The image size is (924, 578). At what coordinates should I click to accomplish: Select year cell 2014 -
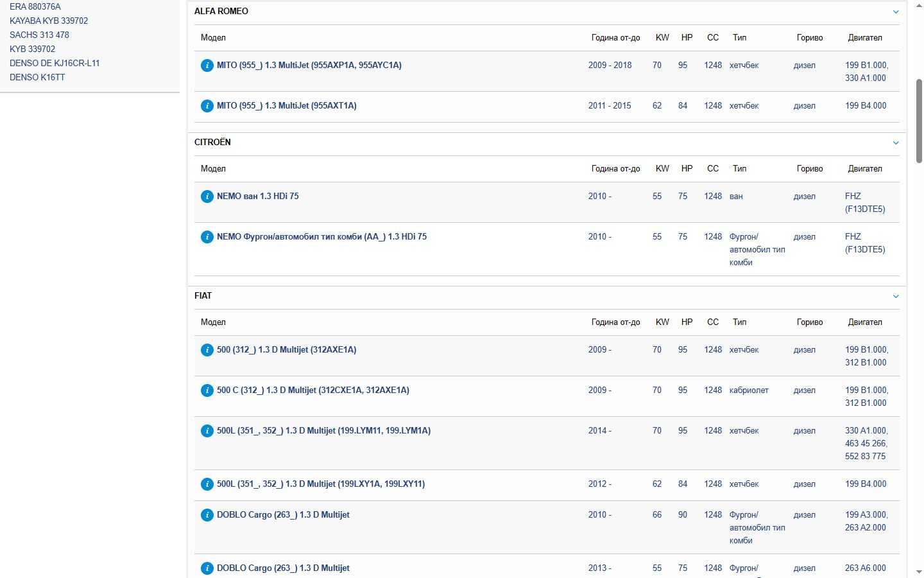click(x=600, y=430)
